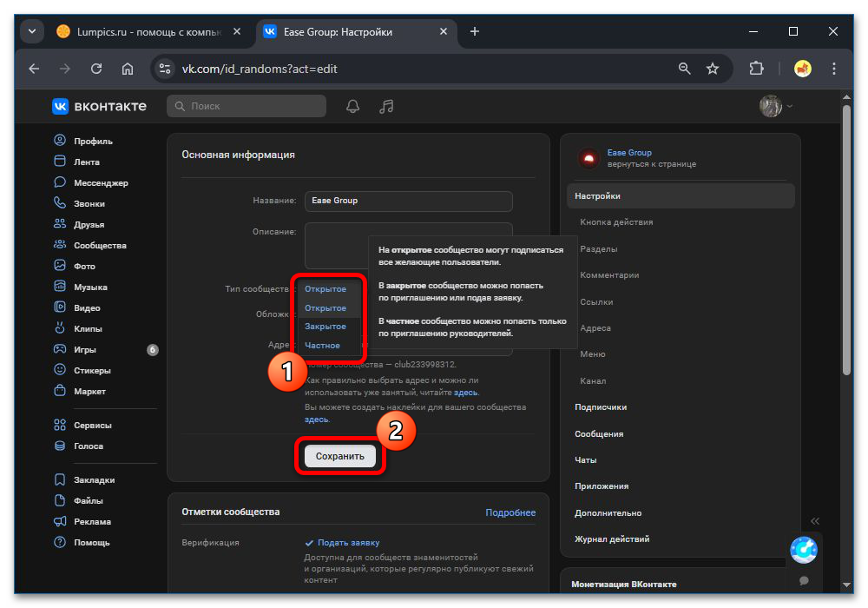Open browser extensions puzzle icon
868x608 pixels.
coord(756,69)
